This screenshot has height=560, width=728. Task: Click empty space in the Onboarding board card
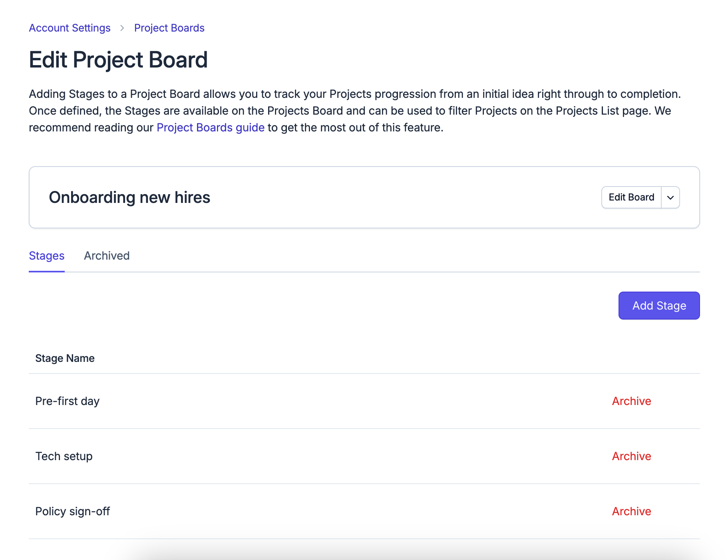(400, 197)
